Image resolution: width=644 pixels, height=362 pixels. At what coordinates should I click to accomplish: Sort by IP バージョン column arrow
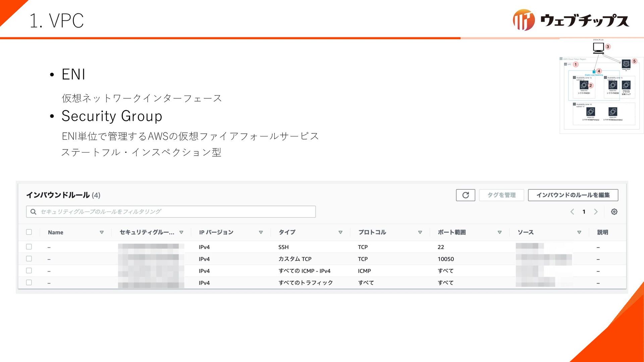(x=261, y=232)
